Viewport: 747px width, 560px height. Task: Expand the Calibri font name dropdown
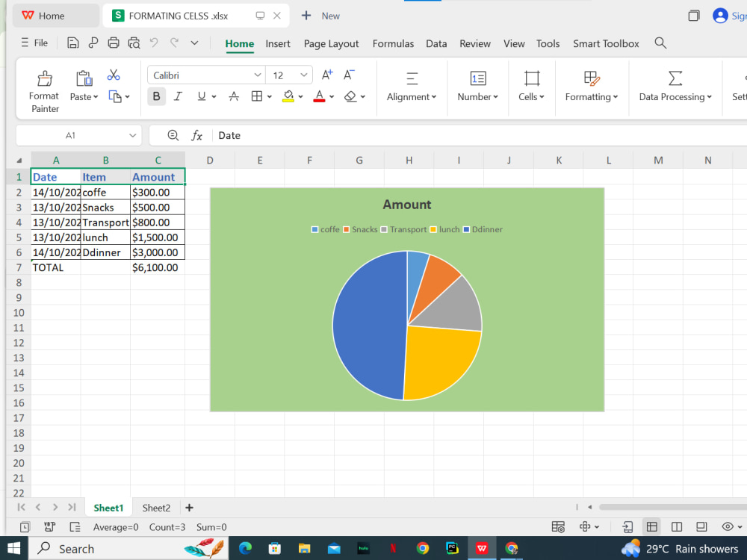pos(257,75)
